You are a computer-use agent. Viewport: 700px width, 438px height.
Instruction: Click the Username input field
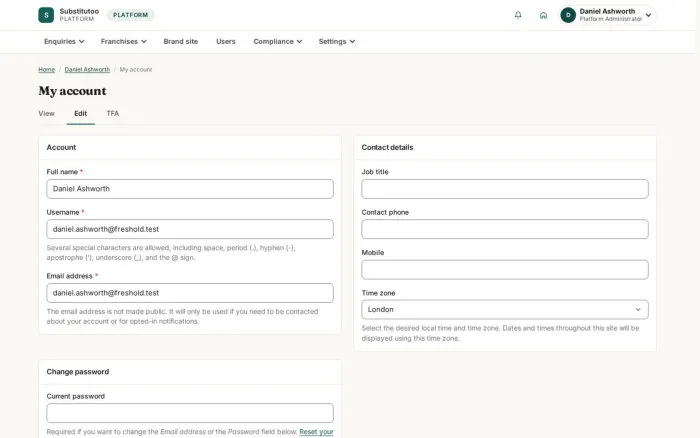190,229
